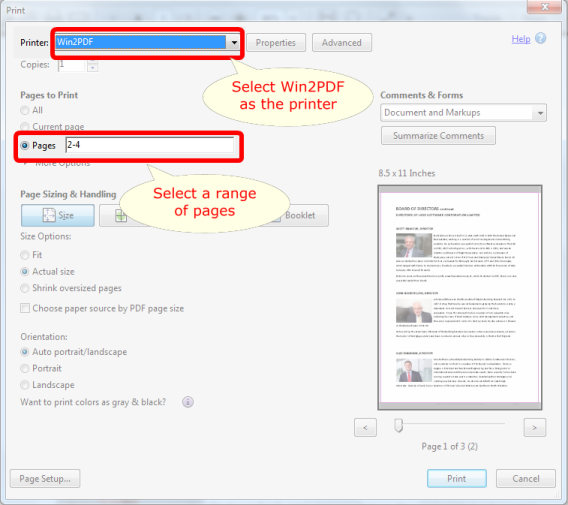Viewport: 568px width, 505px height.
Task: Select the Size page sizing button
Action: click(58, 215)
